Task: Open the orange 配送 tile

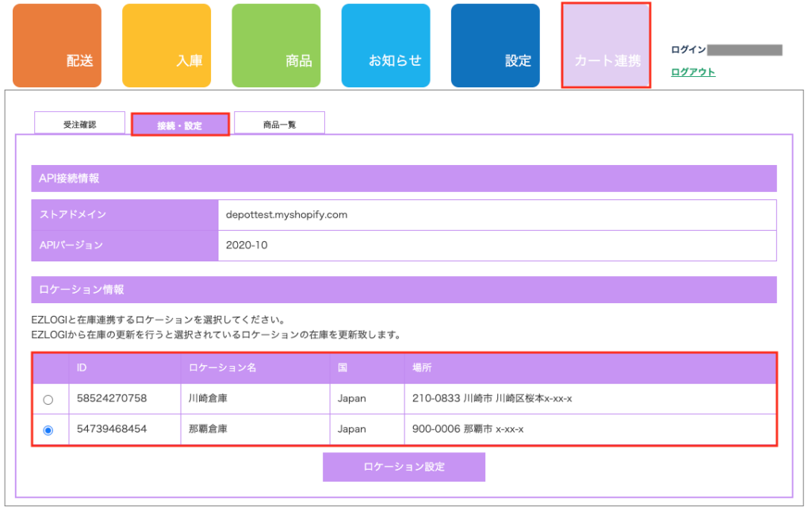Action: (57, 46)
